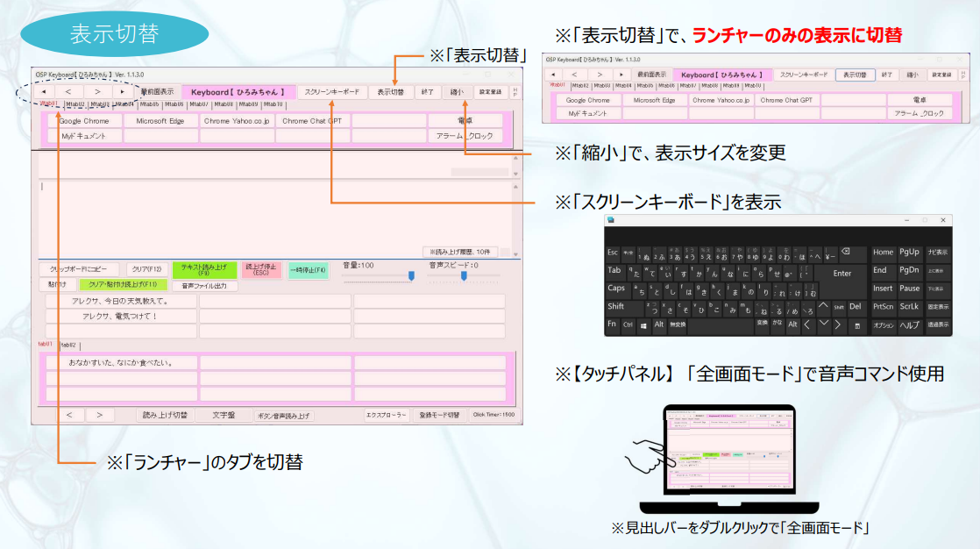Click 読上げ停止 (ESC) pink button
The width and height of the screenshot is (980, 549).
261,270
